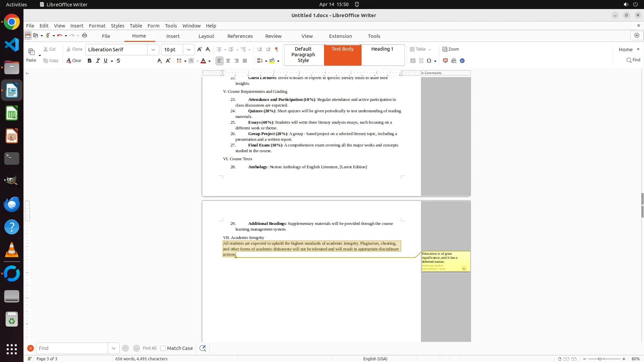644x362 pixels.
Task: Apply italic formatting
Action: 98,61
